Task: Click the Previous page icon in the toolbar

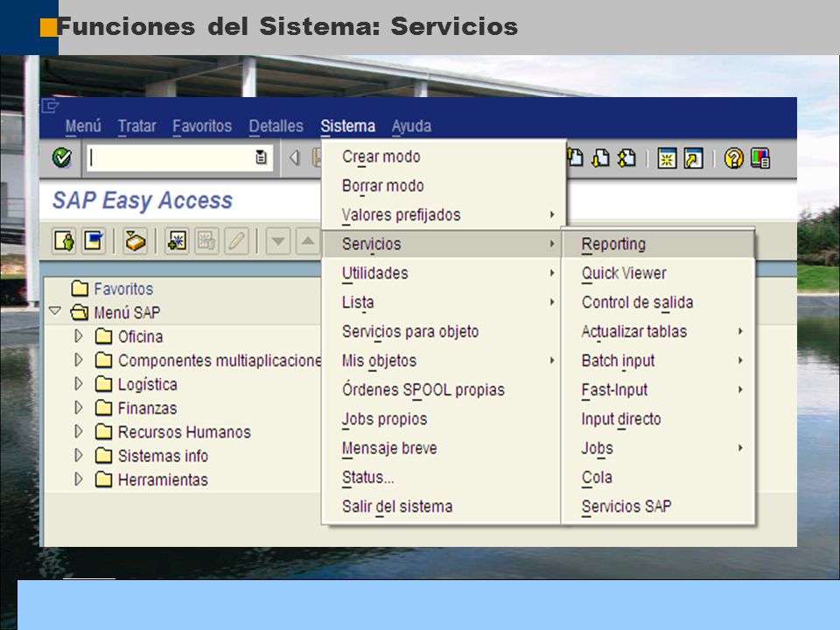Action: coord(576,157)
